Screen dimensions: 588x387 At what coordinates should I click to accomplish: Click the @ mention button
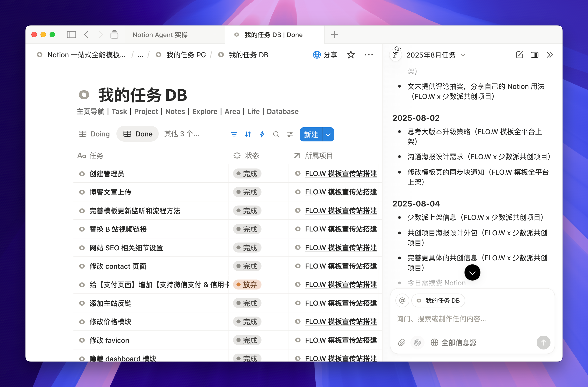[x=402, y=301]
